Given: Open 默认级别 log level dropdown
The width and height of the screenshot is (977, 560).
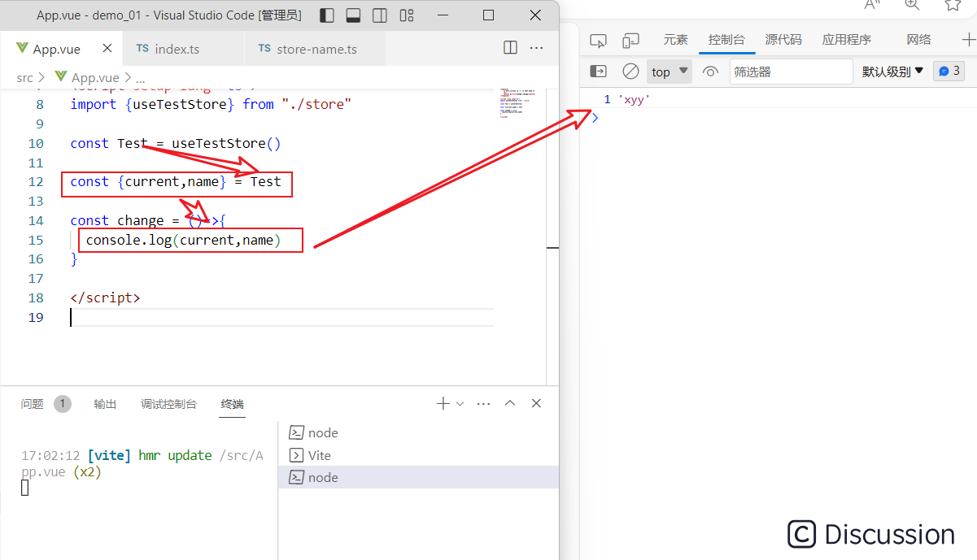Looking at the screenshot, I should coord(893,72).
